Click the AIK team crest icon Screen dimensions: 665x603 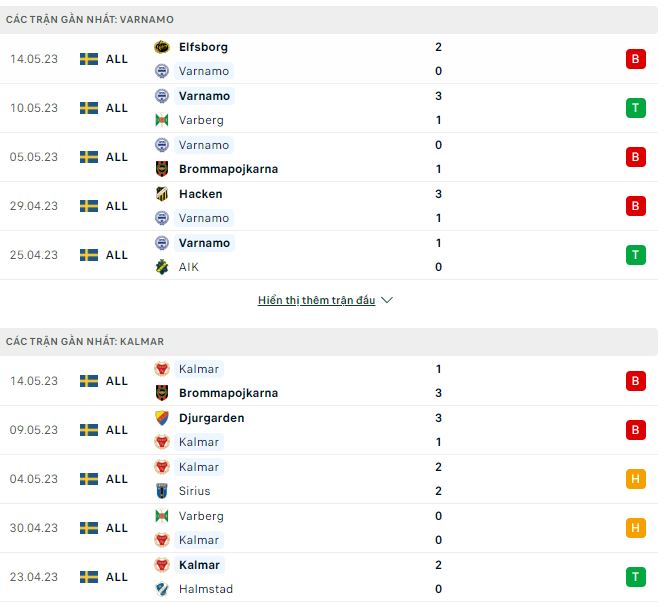point(162,267)
